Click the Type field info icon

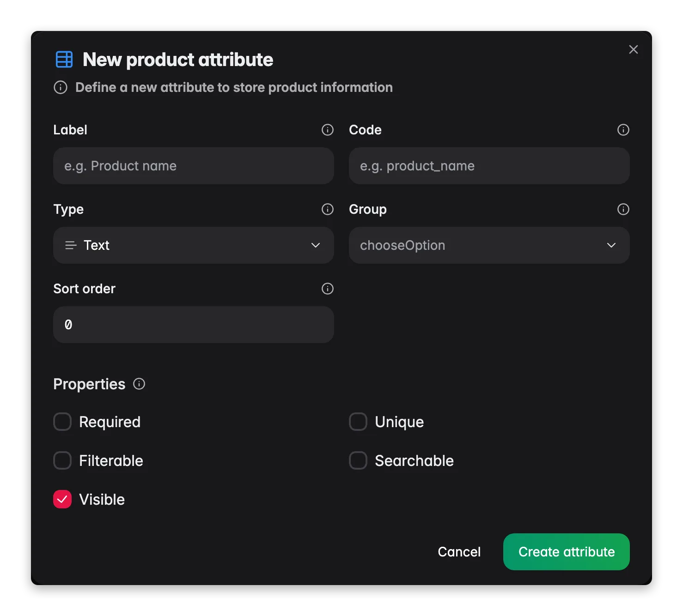point(328,209)
